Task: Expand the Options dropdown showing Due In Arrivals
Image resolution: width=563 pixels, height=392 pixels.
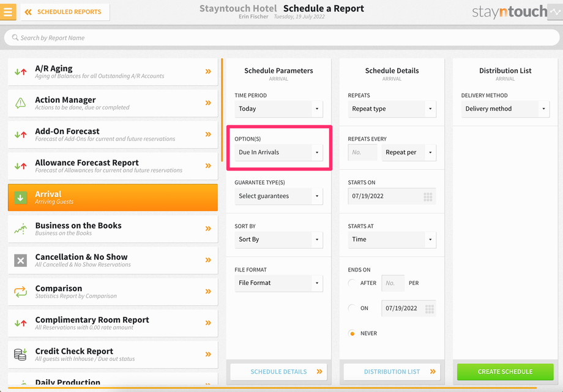Action: coord(278,152)
